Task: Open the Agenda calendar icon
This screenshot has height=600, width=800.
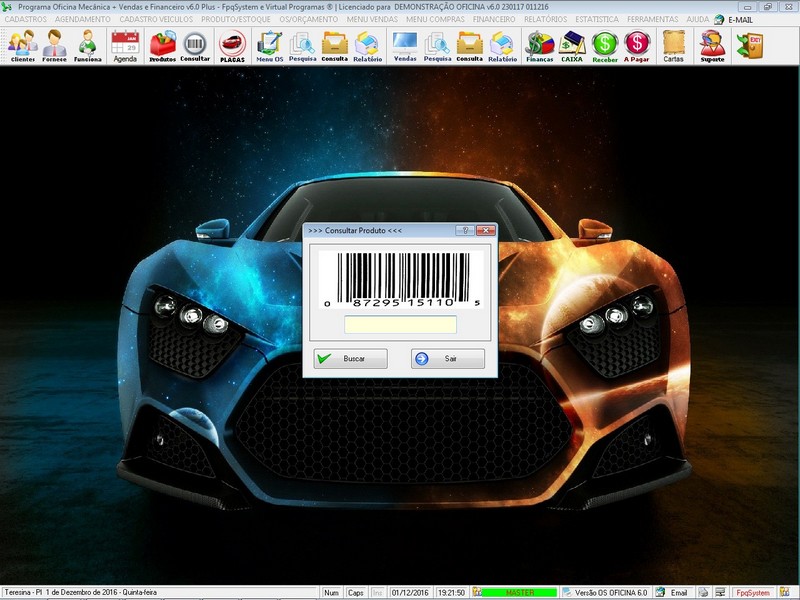Action: point(125,46)
